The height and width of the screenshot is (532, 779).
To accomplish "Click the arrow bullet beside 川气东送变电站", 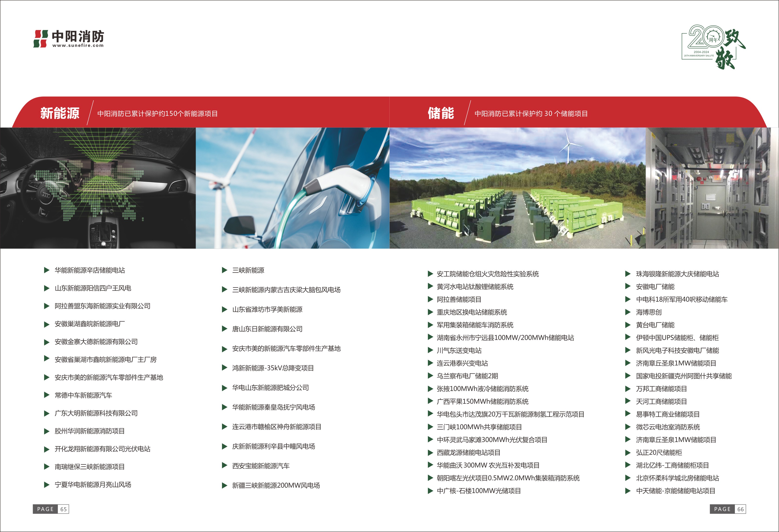I will (x=431, y=350).
